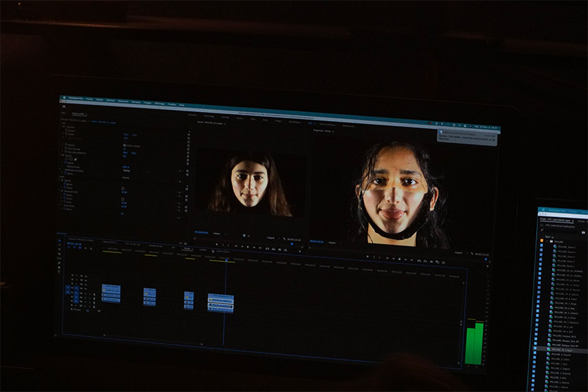The image size is (588, 392).
Task: Click the blue playhead in the timeline ruler
Action: tap(226, 260)
